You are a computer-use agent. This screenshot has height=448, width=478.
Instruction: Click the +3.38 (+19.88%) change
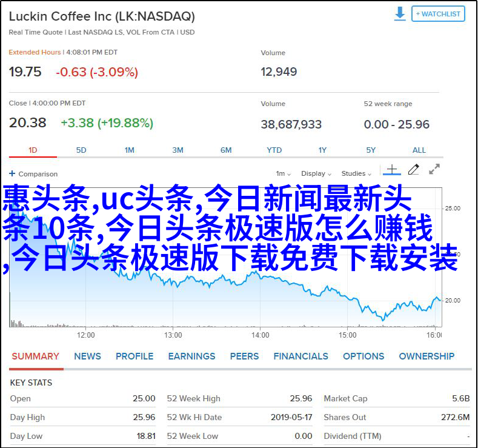pos(107,123)
